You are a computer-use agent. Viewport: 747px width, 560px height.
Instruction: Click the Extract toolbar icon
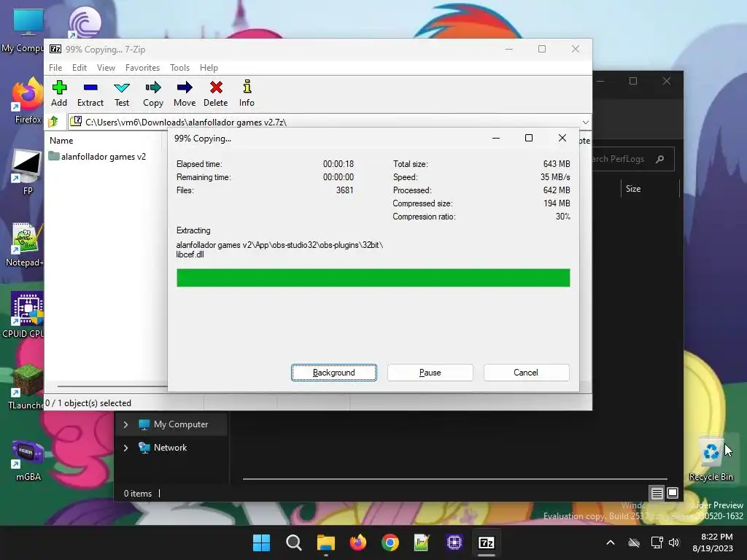(x=90, y=93)
